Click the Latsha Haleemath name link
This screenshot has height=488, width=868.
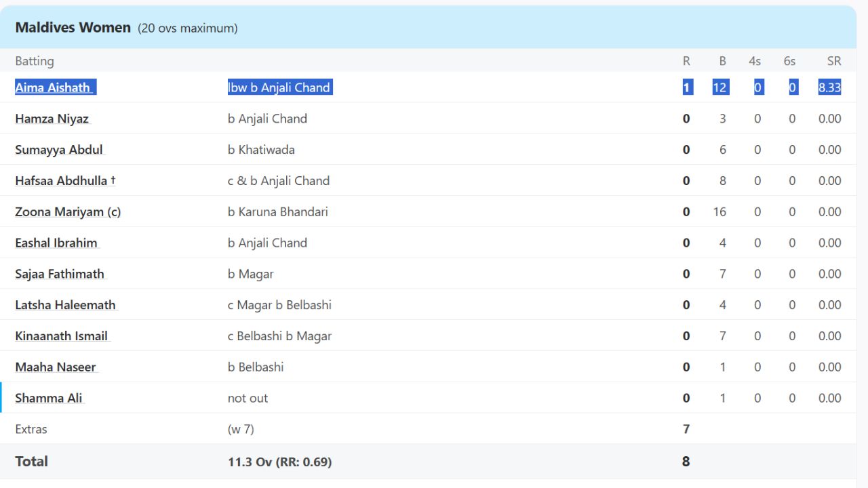(65, 305)
